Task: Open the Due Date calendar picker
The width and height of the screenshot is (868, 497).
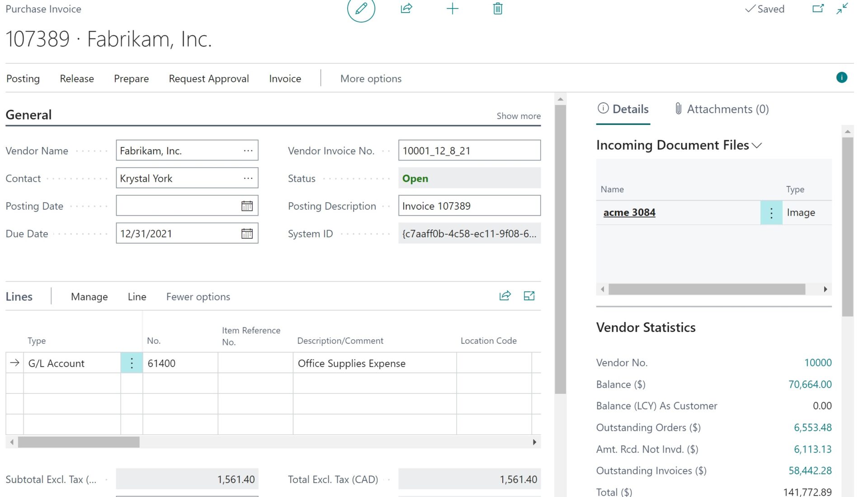Action: pos(246,233)
